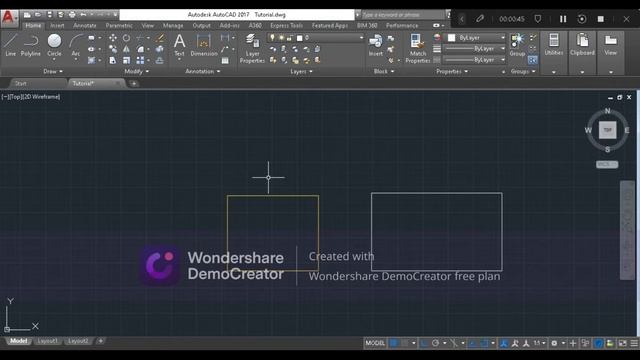Open the ByLayer linetype dropdown
The width and height of the screenshot is (640, 360).
pos(475,60)
